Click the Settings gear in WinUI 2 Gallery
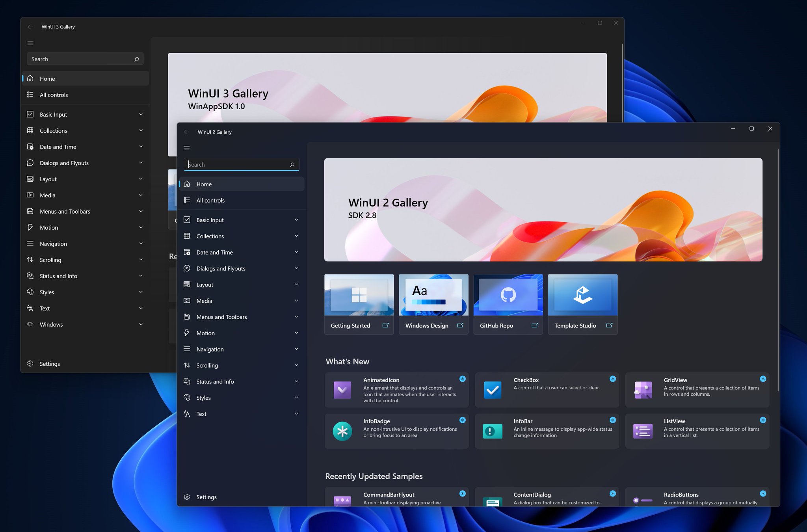The image size is (807, 532). click(x=187, y=497)
